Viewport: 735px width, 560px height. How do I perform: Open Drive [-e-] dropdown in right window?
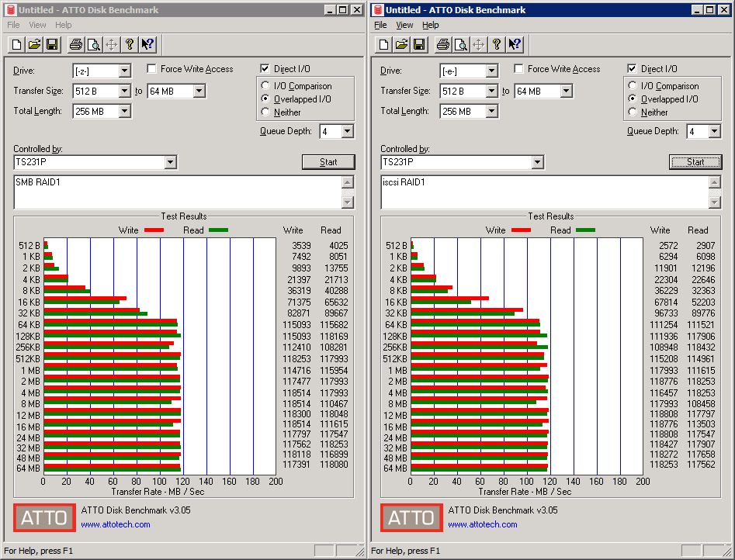tap(491, 71)
